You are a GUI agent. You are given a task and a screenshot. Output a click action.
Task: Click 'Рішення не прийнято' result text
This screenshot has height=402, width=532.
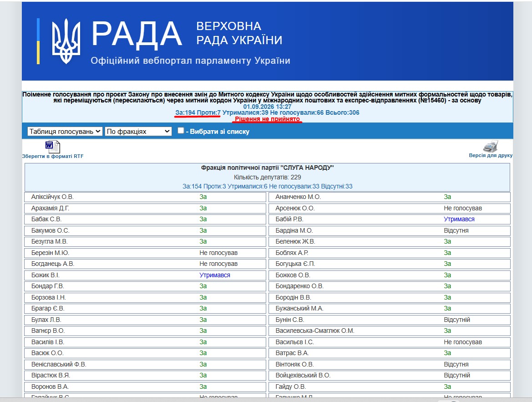coord(267,119)
